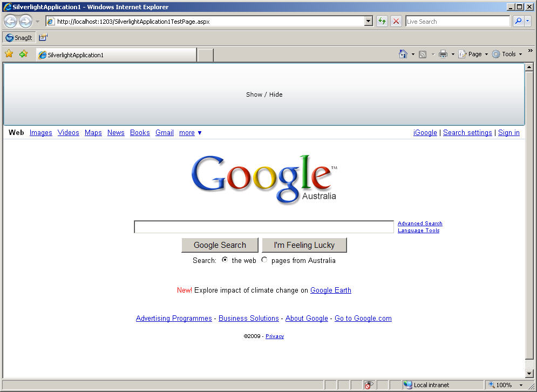Image resolution: width=537 pixels, height=392 pixels.
Task: Select the SilverlightApplication1 tab
Action: tap(116, 55)
